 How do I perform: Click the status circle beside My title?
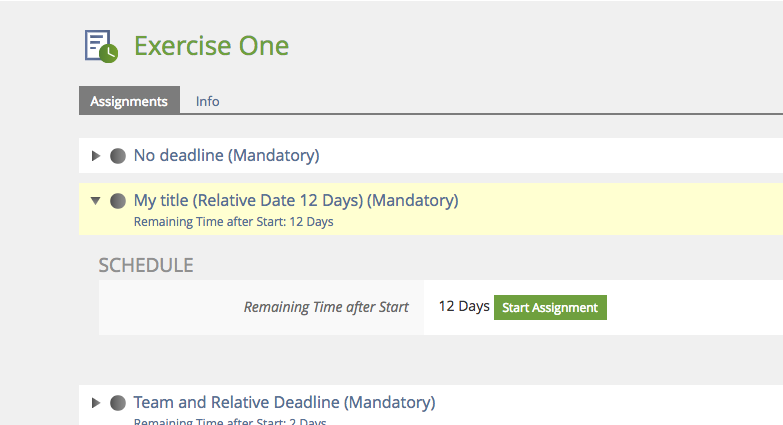coord(118,201)
